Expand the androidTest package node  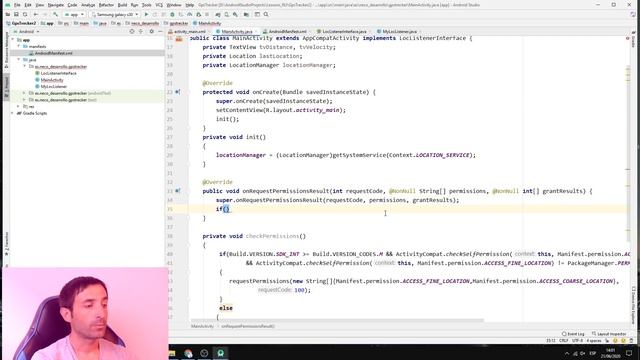pos(24,93)
